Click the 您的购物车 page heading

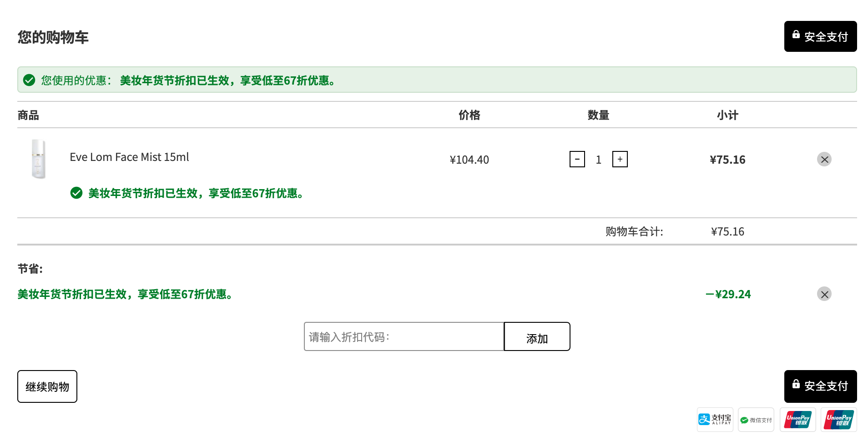53,37
